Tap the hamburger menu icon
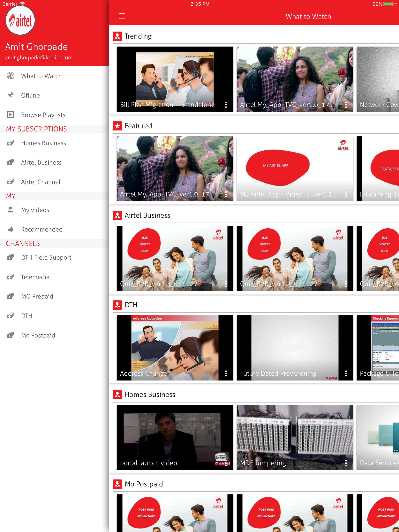This screenshot has height=532, width=399. [122, 16]
